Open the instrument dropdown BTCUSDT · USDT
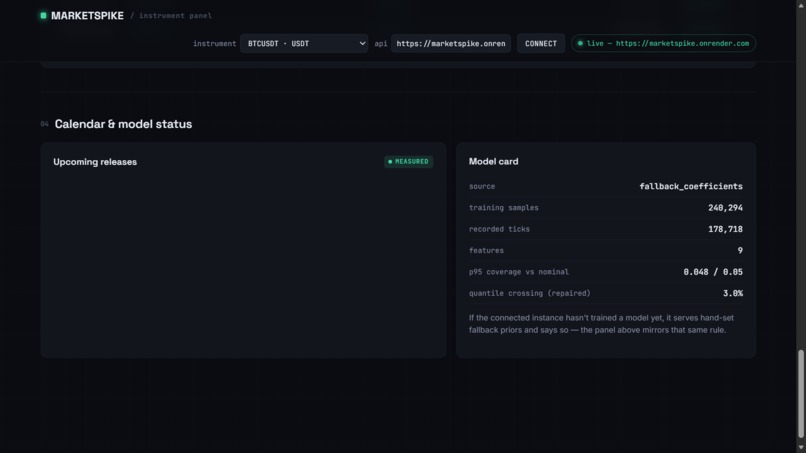Viewport: 806px width, 453px height. click(x=304, y=44)
